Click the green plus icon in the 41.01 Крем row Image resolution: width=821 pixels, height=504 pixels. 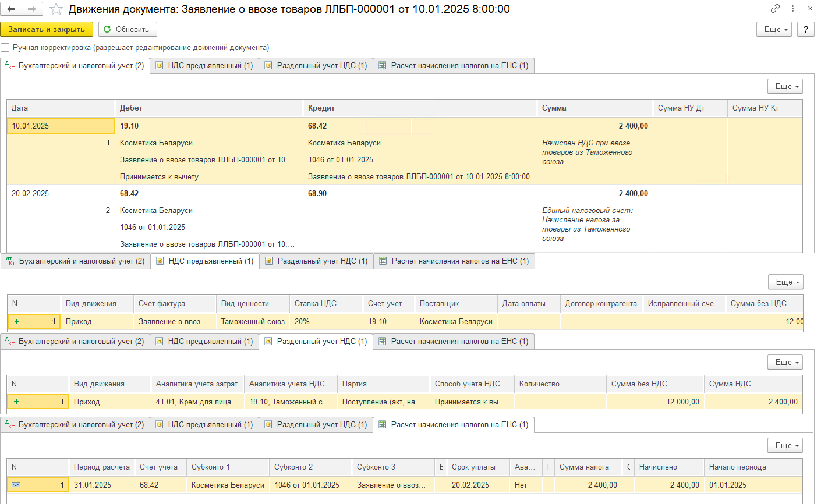[16, 402]
